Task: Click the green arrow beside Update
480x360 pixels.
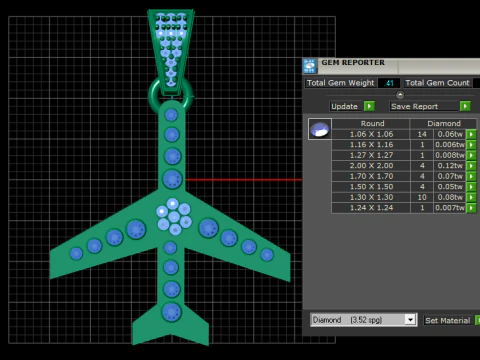Action: point(369,106)
